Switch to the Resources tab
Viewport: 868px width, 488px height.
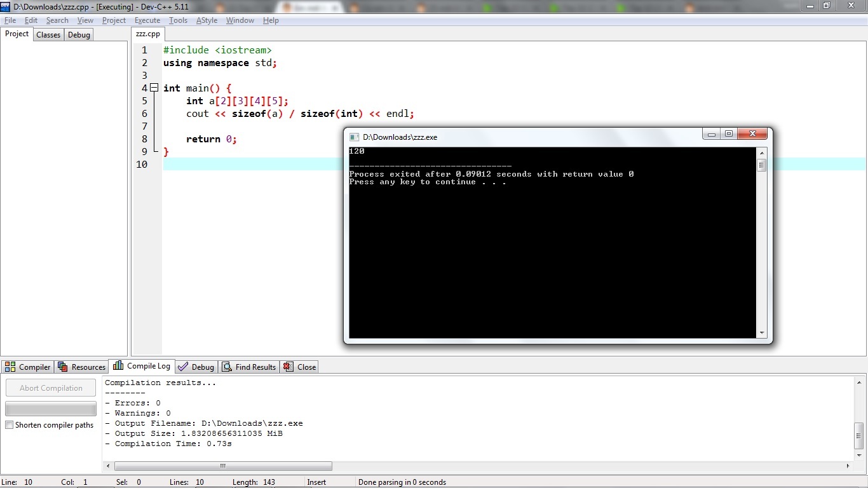(x=82, y=367)
